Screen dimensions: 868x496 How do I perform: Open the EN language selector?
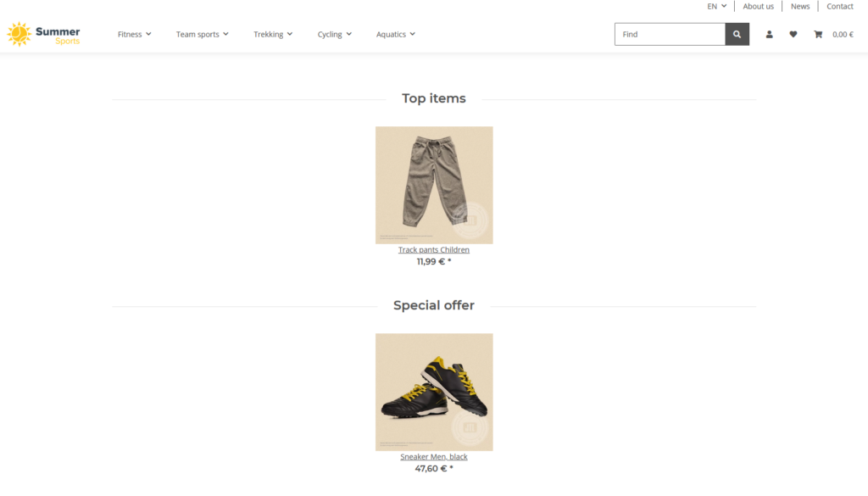[x=716, y=6]
